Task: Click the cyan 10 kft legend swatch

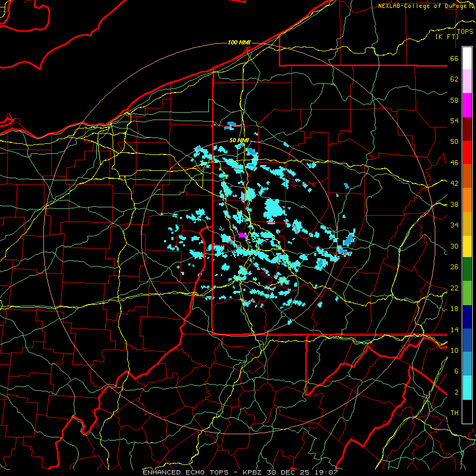Action: click(467, 388)
